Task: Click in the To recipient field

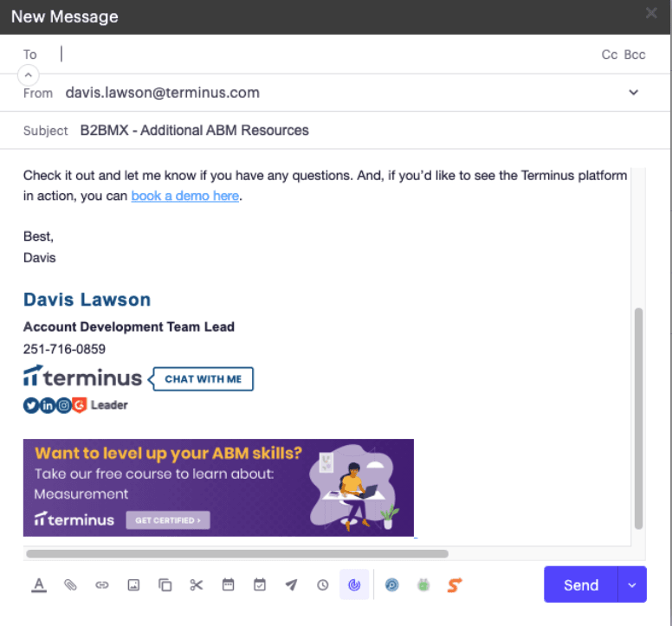Action: (x=320, y=55)
